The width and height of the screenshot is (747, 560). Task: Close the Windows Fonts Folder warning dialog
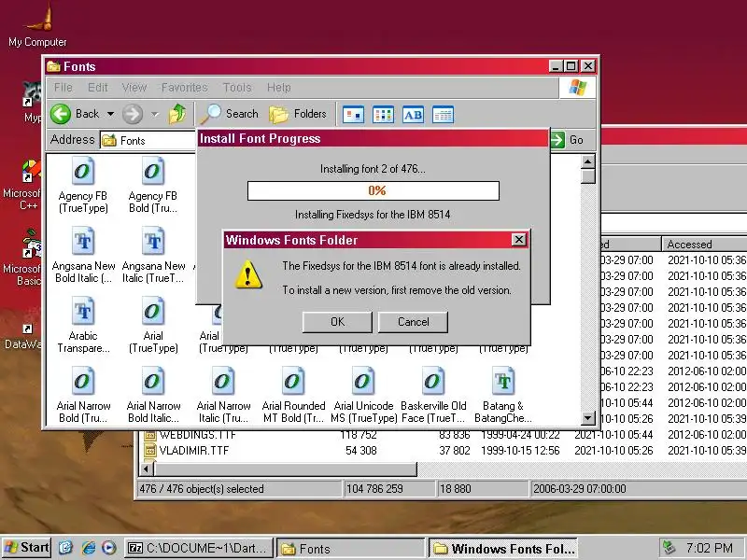pos(518,240)
